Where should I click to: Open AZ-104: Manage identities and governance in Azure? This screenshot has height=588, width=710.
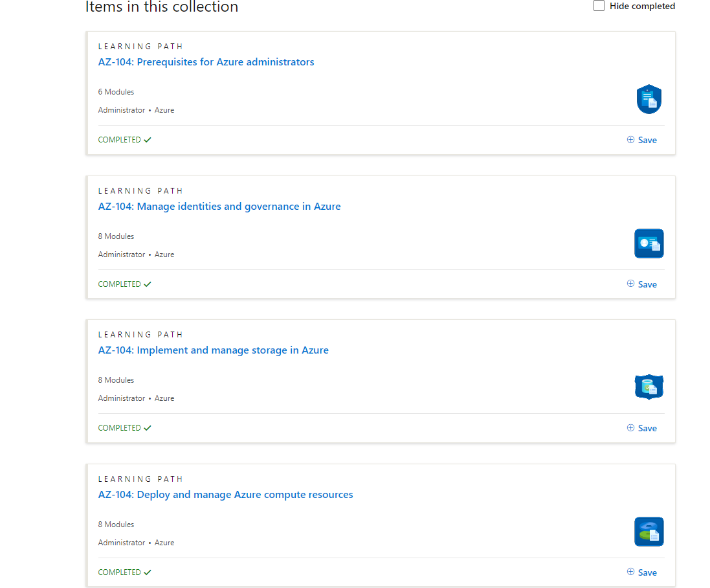coord(219,207)
